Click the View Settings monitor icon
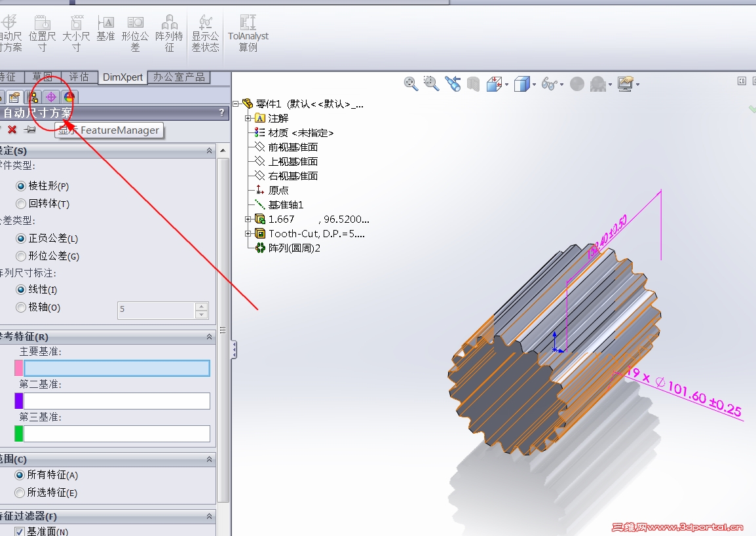This screenshot has height=536, width=756. point(626,84)
